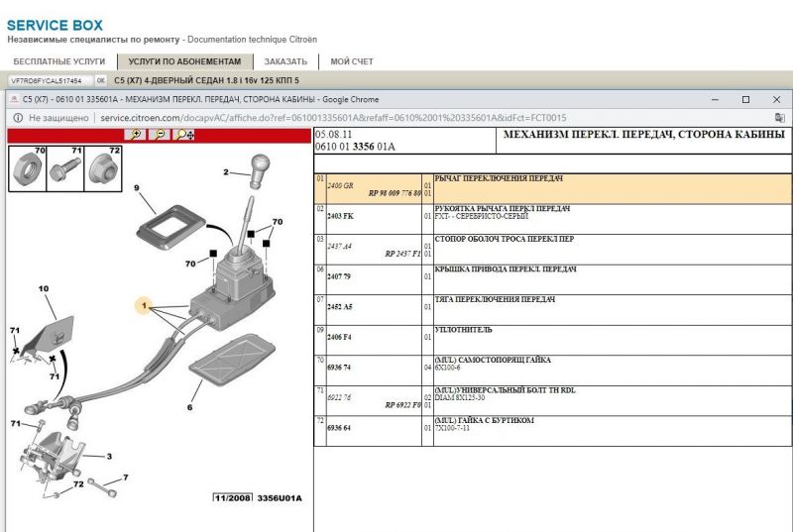Open the МОЙ СЧЕТ tab
Viewport: 793px width, 532px height.
tap(352, 61)
